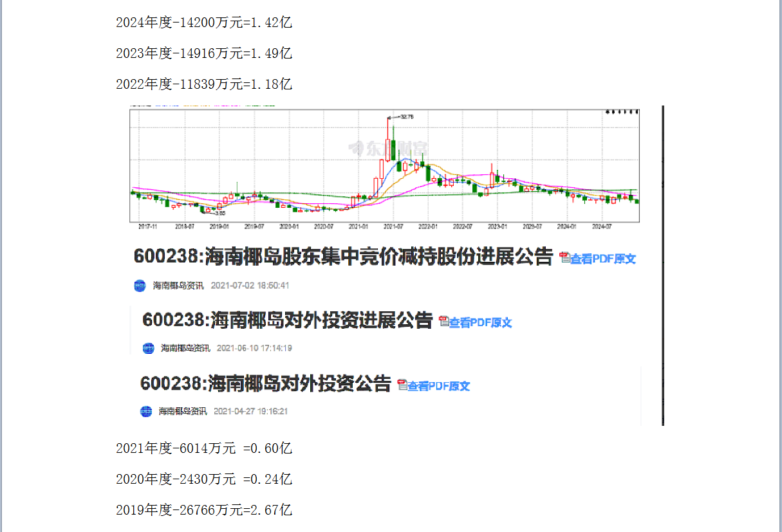Click timestamp 2021-07-02 18:50:41
The width and height of the screenshot is (782, 532).
coord(250,286)
